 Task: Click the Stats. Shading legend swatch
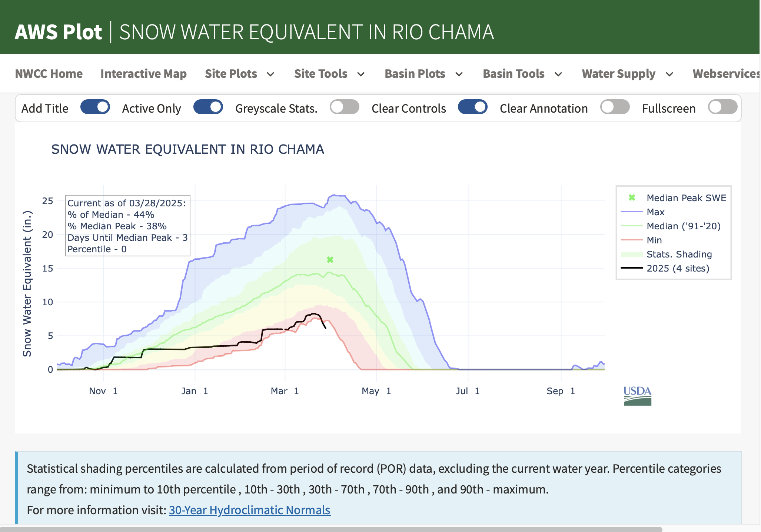tap(632, 254)
